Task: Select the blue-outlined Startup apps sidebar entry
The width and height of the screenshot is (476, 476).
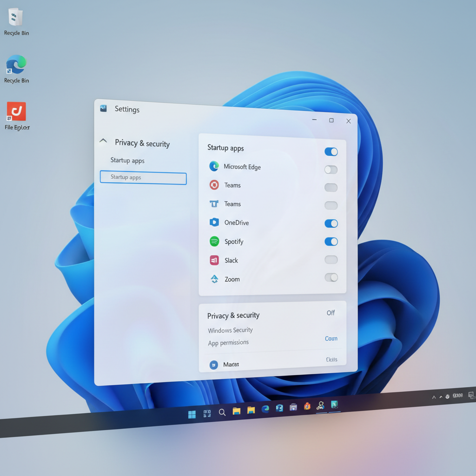Action: tap(143, 178)
